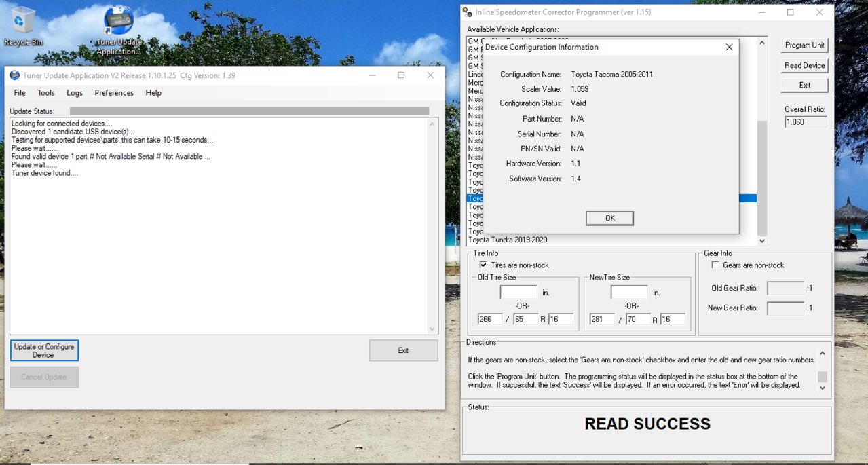The height and width of the screenshot is (465, 868).
Task: Click Exit in Speedometer Corrector Programmer
Action: tap(804, 86)
